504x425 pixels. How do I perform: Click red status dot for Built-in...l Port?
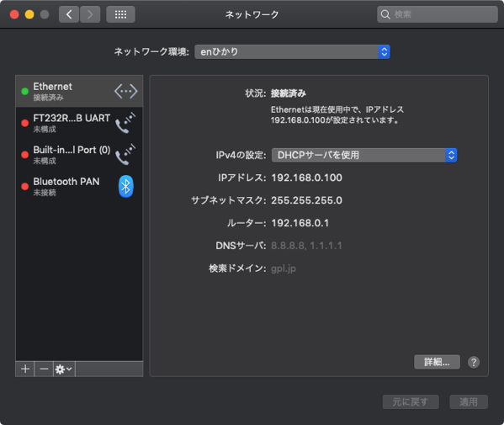[24, 155]
